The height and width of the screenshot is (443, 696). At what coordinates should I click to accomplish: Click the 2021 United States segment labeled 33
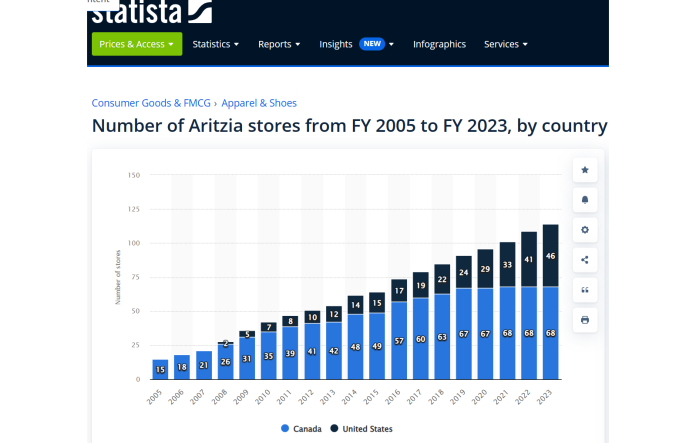point(507,265)
